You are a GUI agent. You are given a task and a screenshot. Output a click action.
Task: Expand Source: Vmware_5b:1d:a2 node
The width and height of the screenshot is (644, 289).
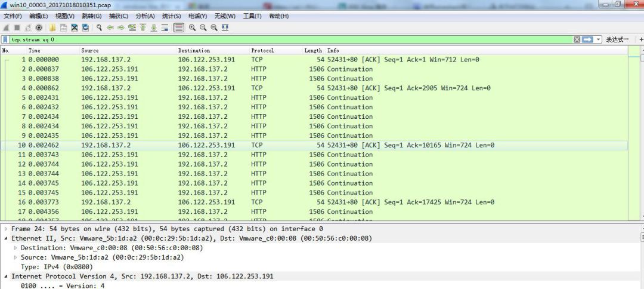16,257
